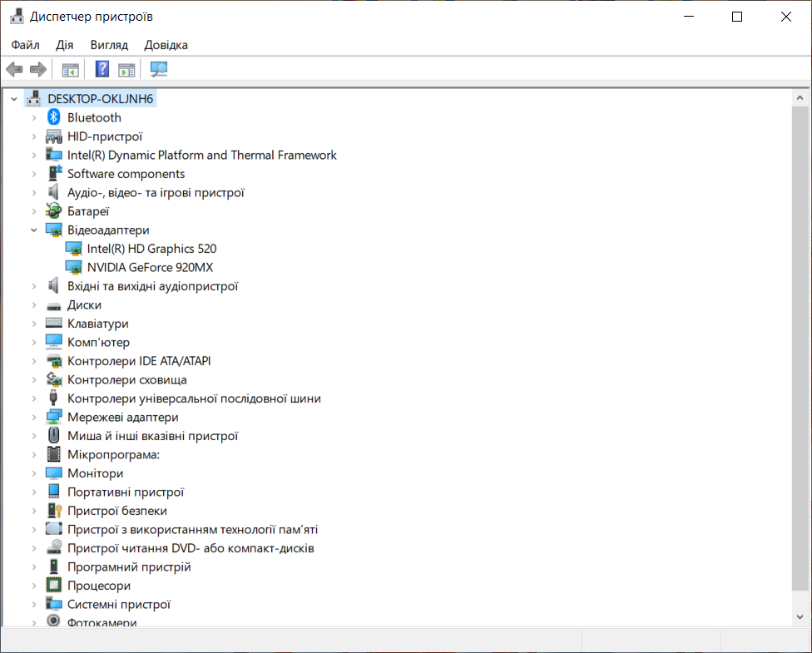Image resolution: width=812 pixels, height=653 pixels.
Task: Expand the Вхідні та вихідні аудіопристрої category
Action: [34, 286]
